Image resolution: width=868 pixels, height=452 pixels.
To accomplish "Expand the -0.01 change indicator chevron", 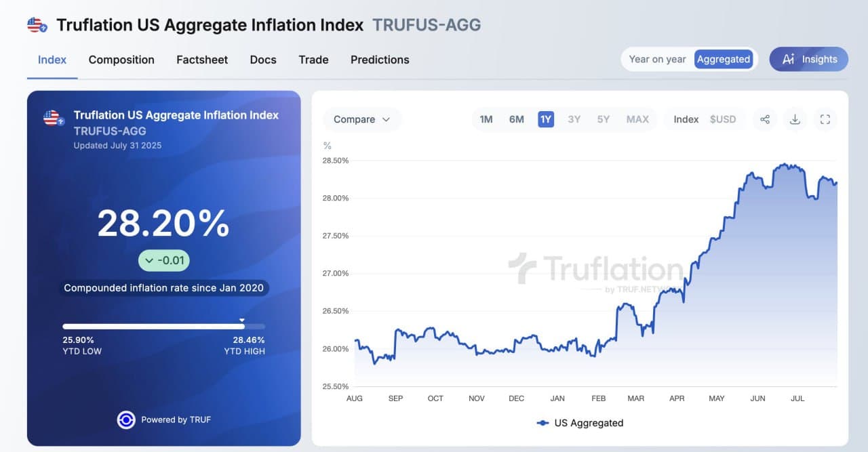I will [149, 260].
